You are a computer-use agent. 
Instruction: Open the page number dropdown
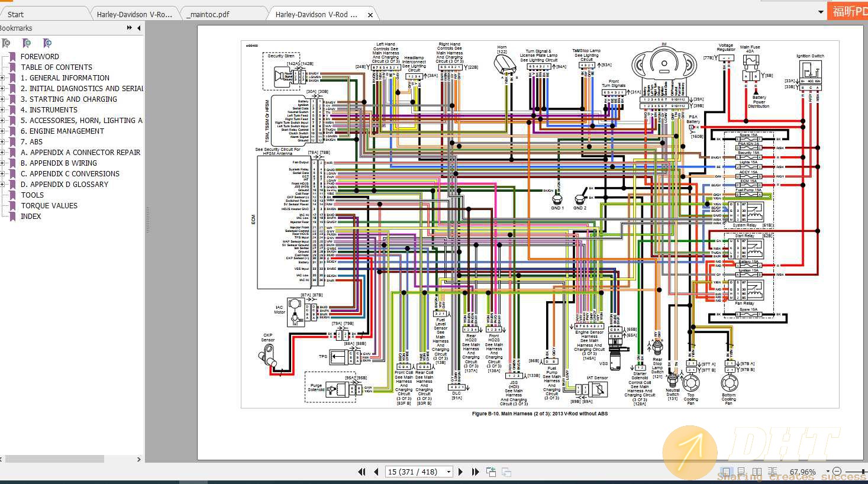448,472
